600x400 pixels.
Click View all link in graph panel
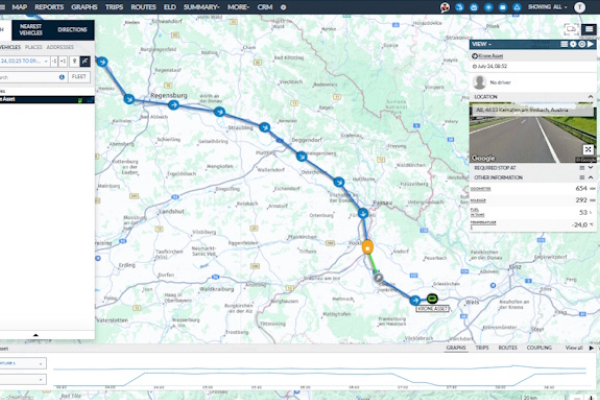click(x=573, y=347)
